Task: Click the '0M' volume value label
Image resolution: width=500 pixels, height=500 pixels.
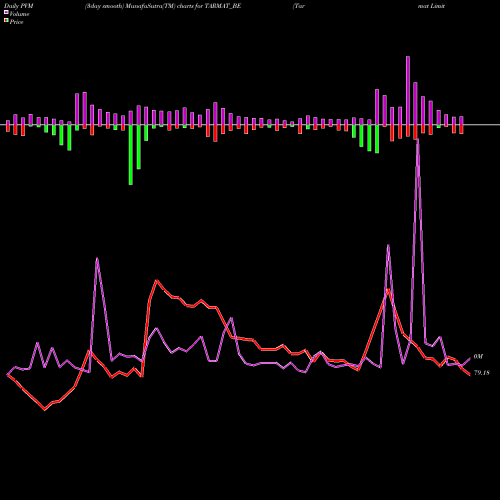Action: click(478, 357)
